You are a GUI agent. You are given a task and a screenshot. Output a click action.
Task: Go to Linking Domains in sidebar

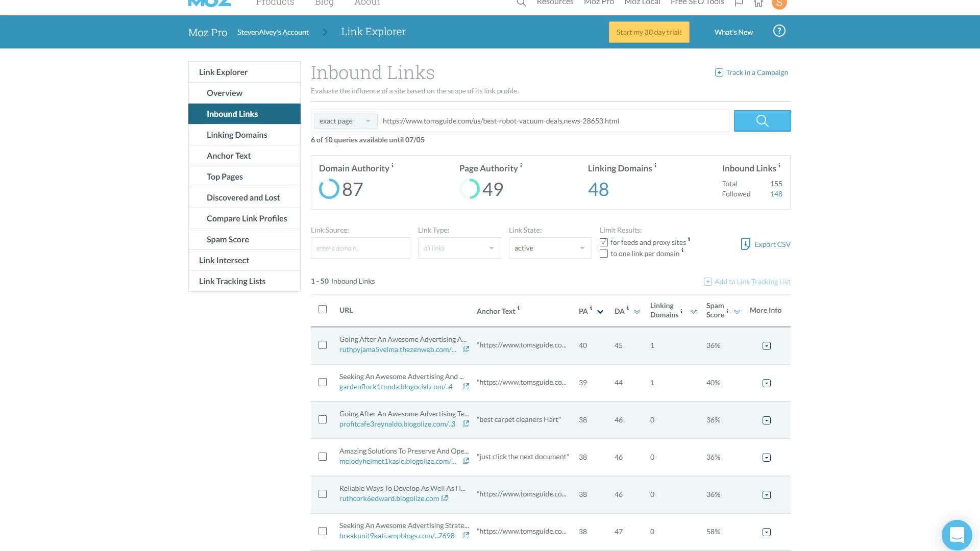tap(237, 135)
